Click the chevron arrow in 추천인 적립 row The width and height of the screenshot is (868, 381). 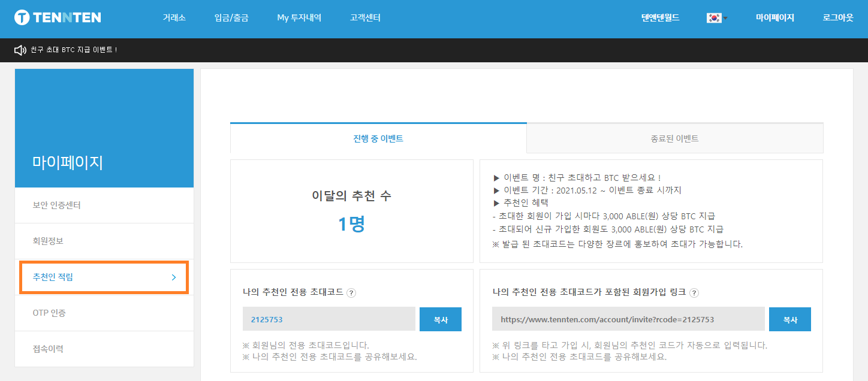174,277
